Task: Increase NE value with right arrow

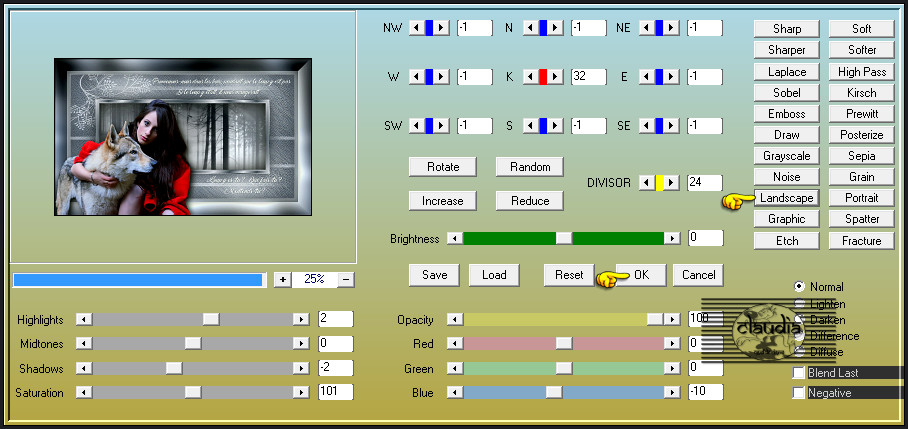Action: coord(672,28)
